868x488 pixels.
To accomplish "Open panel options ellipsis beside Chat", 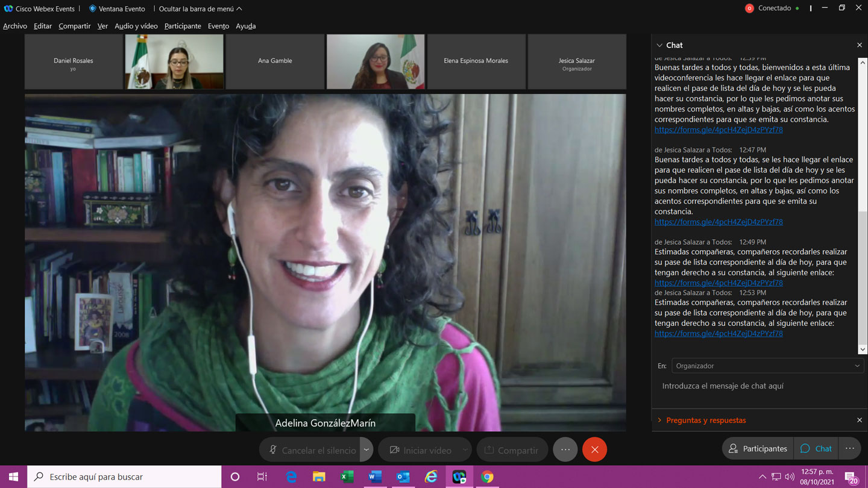I will coord(850,448).
